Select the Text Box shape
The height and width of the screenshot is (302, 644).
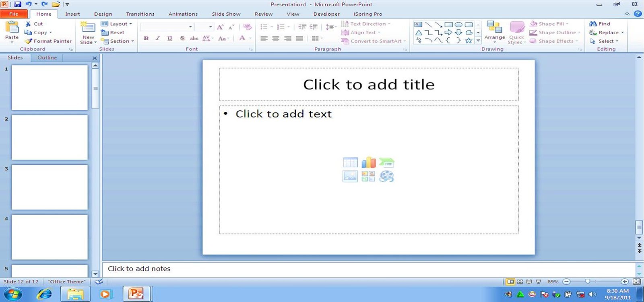(x=419, y=25)
